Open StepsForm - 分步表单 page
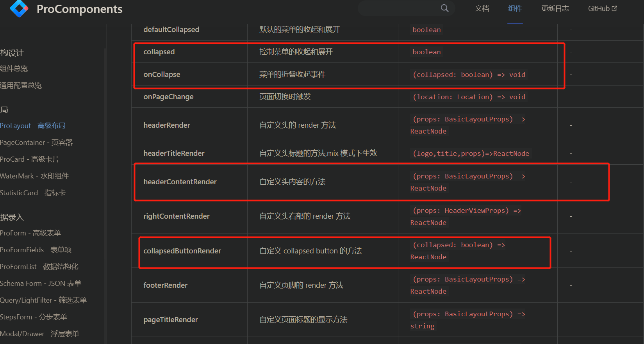The image size is (644, 344). [x=34, y=317]
